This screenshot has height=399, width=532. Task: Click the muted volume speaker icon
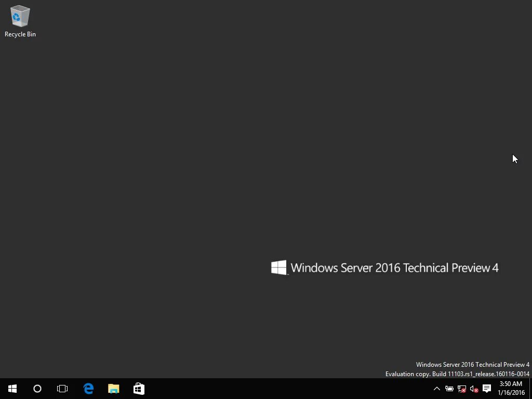tap(474, 389)
